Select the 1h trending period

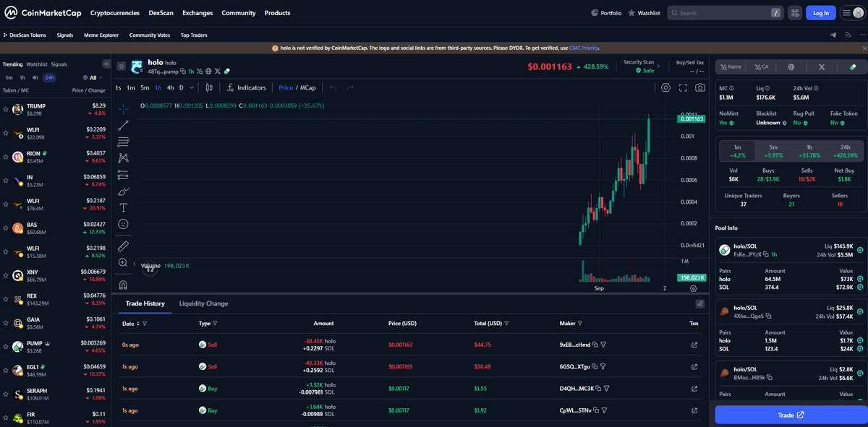[x=22, y=77]
